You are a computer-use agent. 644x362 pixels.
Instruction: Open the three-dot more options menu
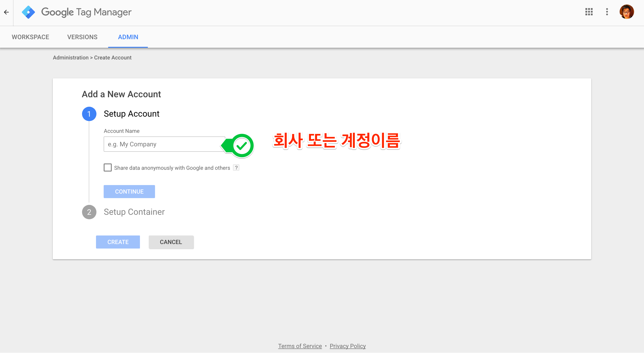tap(607, 12)
